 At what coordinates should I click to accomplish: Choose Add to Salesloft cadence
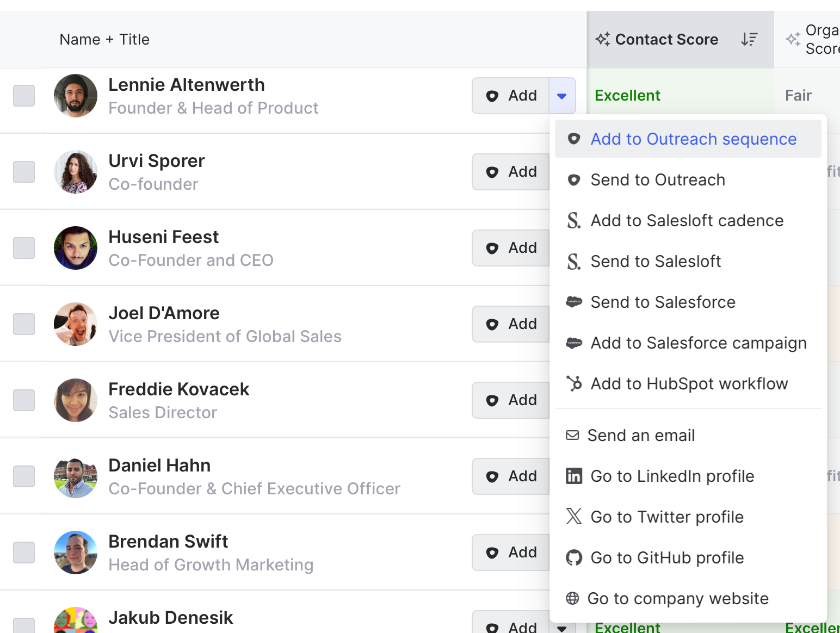point(687,221)
